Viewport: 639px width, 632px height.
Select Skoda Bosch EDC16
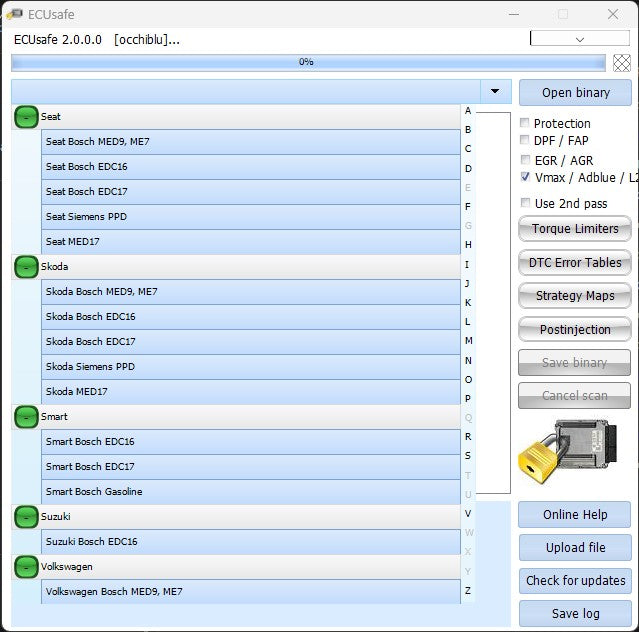251,317
